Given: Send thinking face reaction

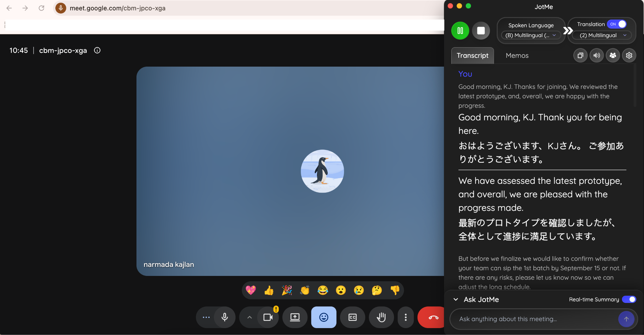Looking at the screenshot, I should pos(377,290).
